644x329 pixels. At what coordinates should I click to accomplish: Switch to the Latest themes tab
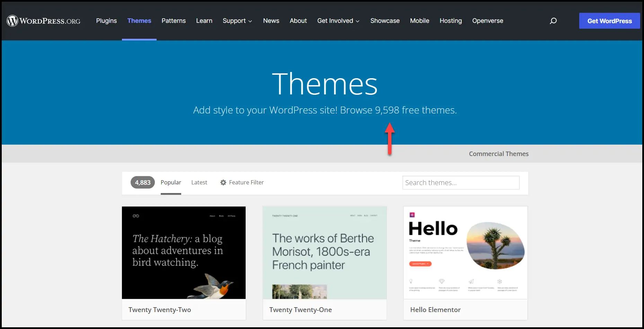[199, 182]
